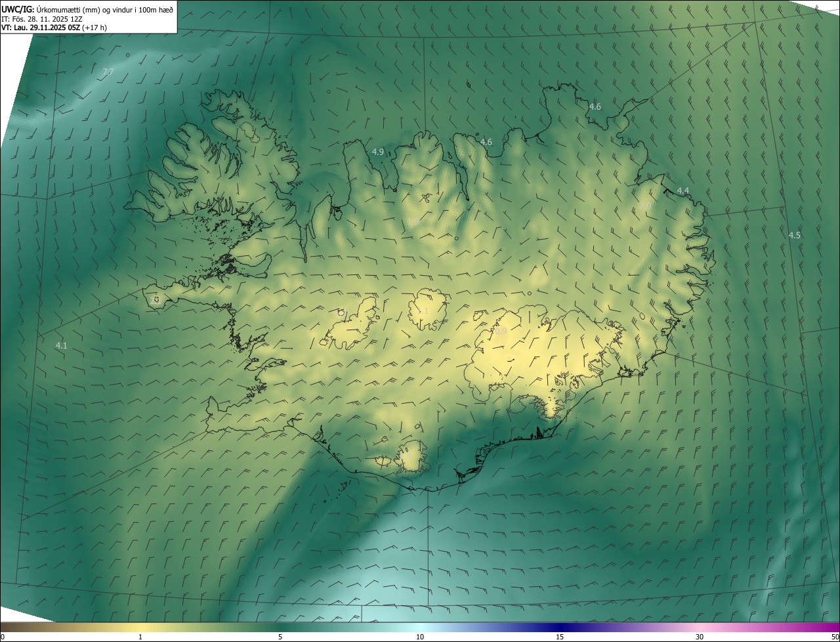Select the color scale tick label 50
Screen dimensions: 840x642
835,637
